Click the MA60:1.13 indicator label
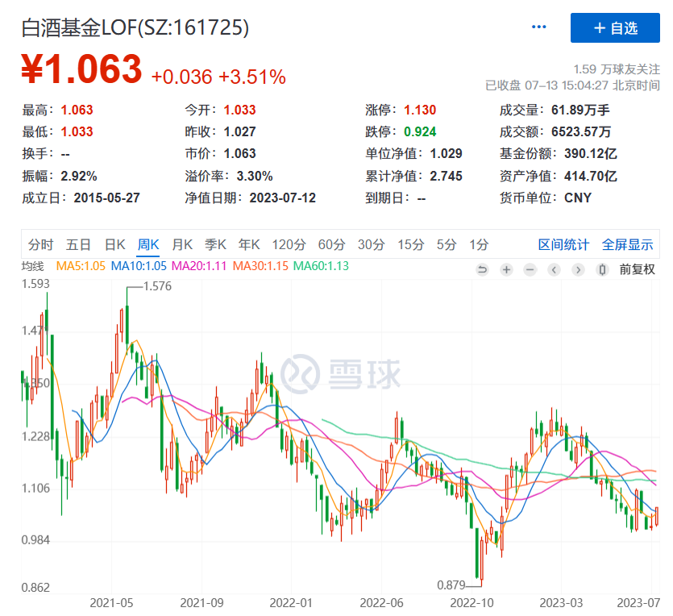Viewport: 673px width, 616px height. 321,266
